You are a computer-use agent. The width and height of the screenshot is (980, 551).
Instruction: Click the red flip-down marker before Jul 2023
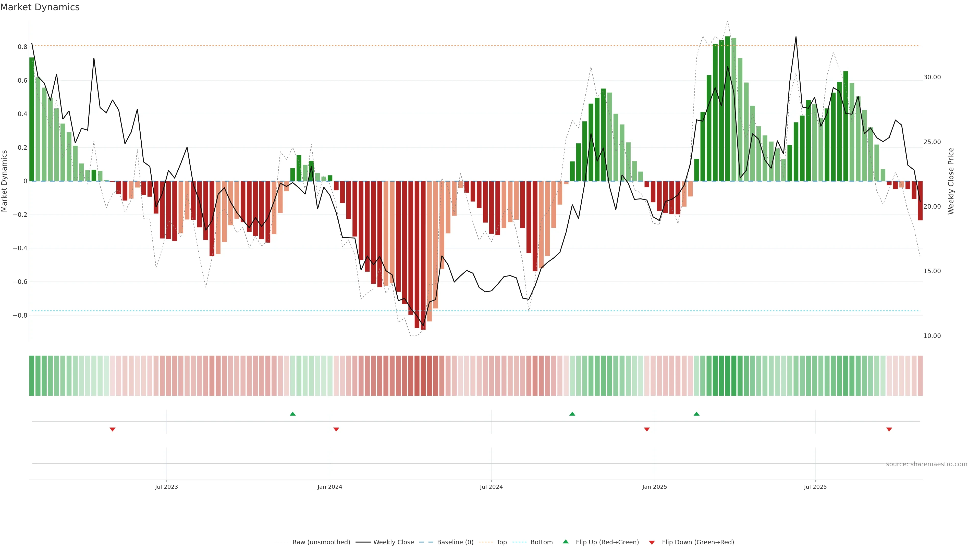pos(113,429)
